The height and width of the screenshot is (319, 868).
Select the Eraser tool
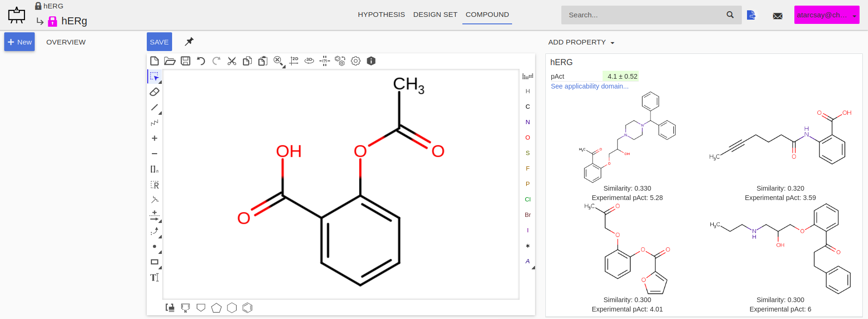click(x=154, y=92)
